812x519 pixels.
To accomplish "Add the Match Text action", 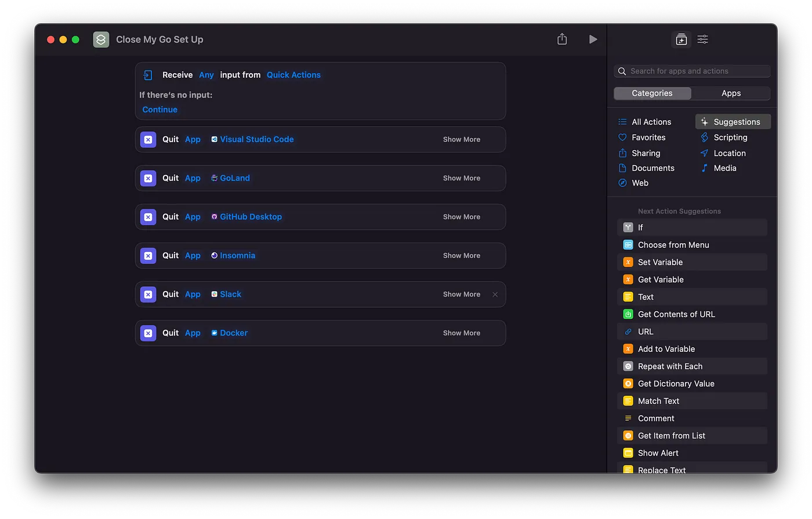I will pyautogui.click(x=693, y=401).
